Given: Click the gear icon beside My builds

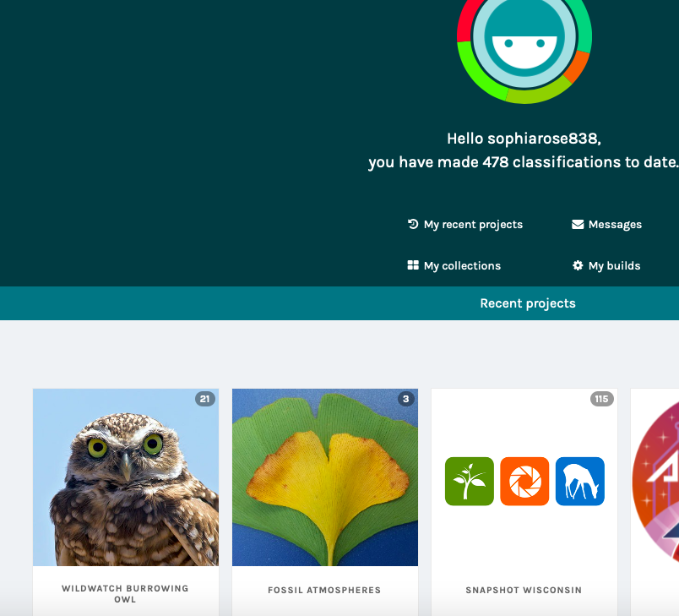Looking at the screenshot, I should click(x=578, y=265).
